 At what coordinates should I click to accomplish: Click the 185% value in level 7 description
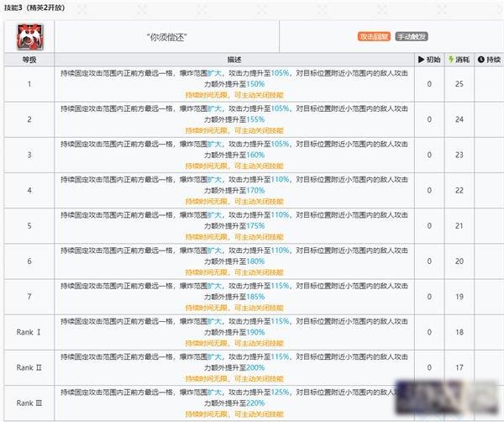click(x=255, y=297)
